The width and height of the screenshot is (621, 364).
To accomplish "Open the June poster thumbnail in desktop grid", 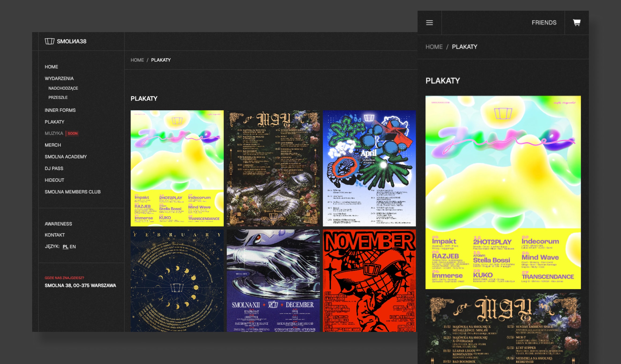I will [x=177, y=168].
